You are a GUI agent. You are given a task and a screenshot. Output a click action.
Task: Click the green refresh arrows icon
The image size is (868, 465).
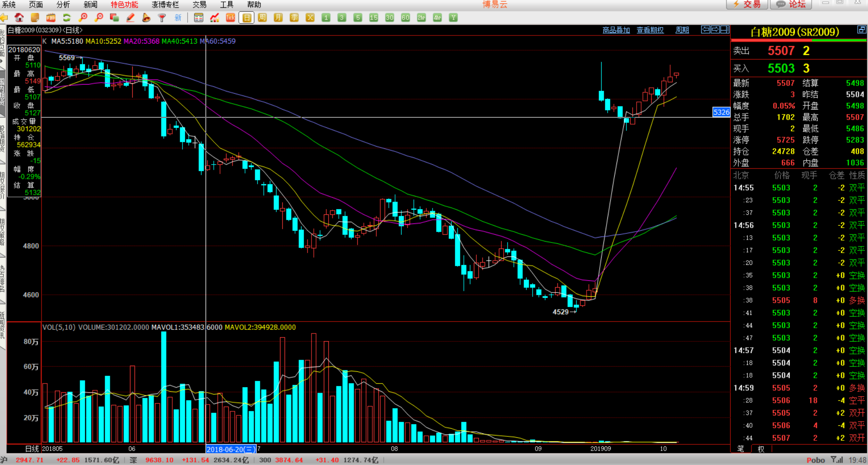pyautogui.click(x=67, y=18)
